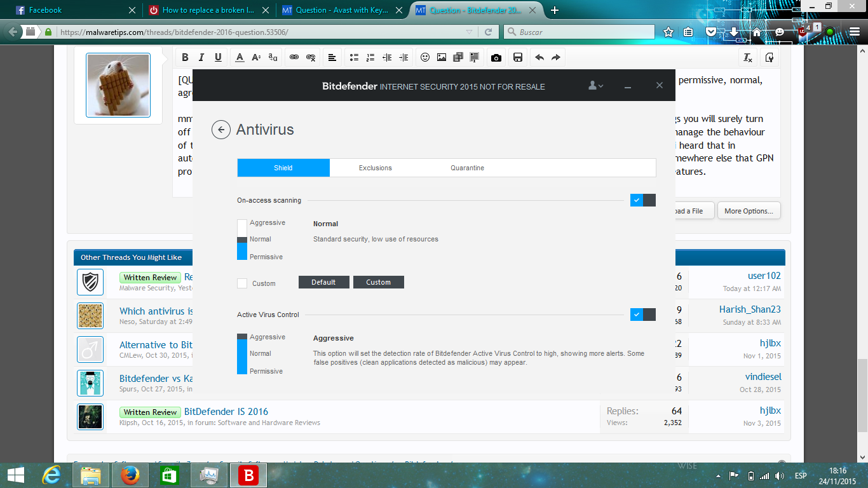Select the Quarantine tab
Screen dimensions: 868x488
(x=468, y=168)
